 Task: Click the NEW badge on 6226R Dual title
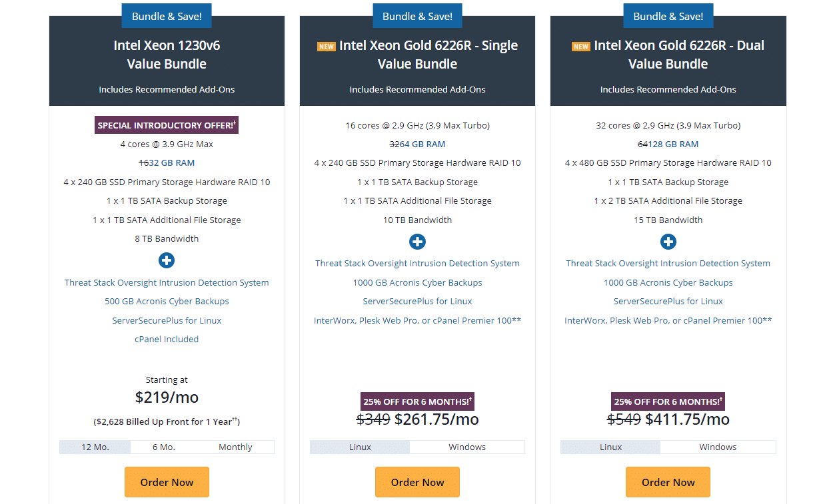(x=581, y=47)
